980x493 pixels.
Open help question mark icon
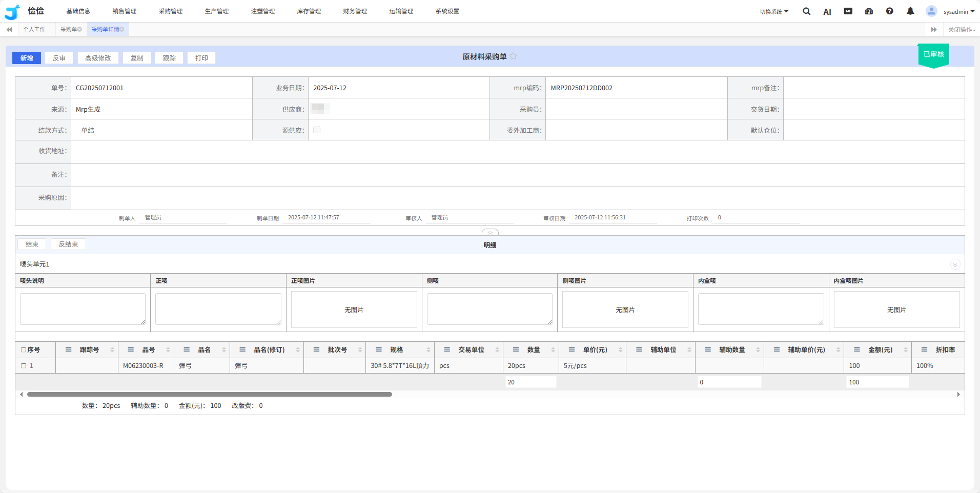pos(889,11)
